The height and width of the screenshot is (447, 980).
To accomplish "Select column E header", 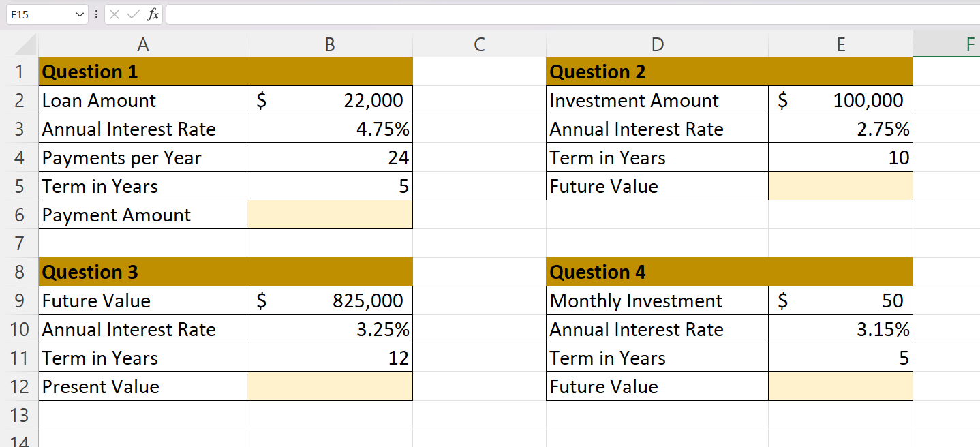I will coord(841,44).
